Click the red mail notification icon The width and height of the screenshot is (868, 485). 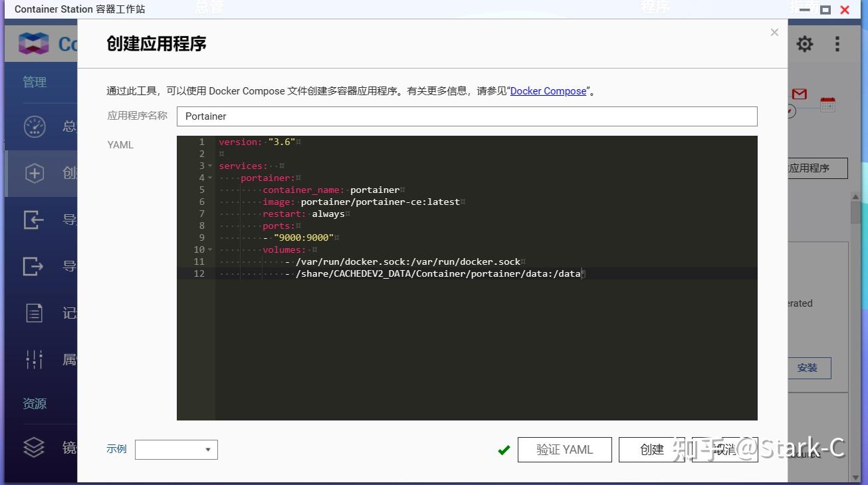798,94
